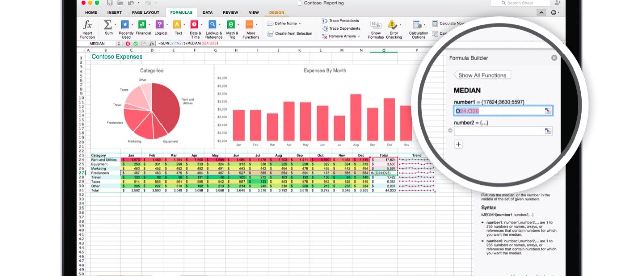
Task: Click the Save icon in the title bar
Action: pos(110,3)
